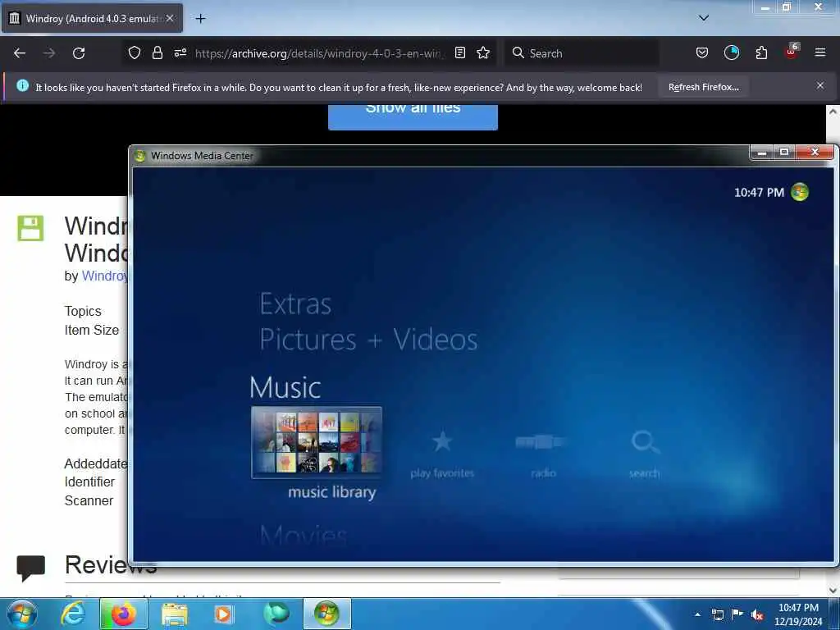Open site permissions icon in address bar

click(180, 52)
